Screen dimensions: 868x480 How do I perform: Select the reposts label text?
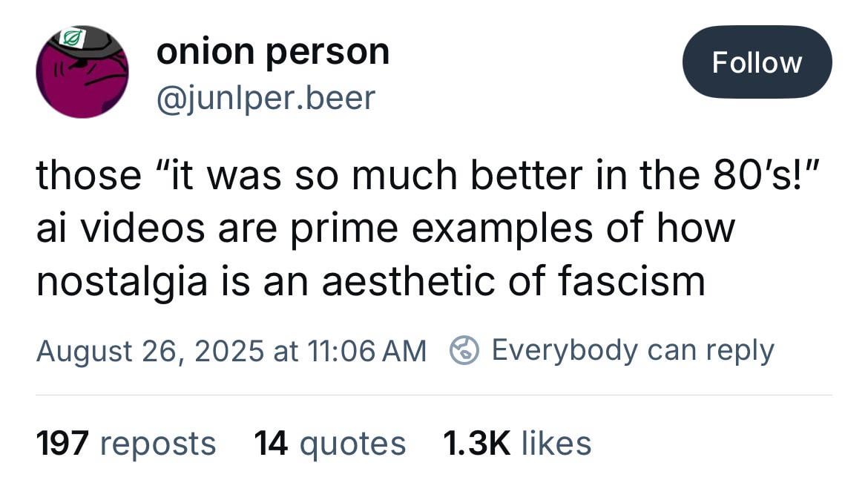click(158, 444)
